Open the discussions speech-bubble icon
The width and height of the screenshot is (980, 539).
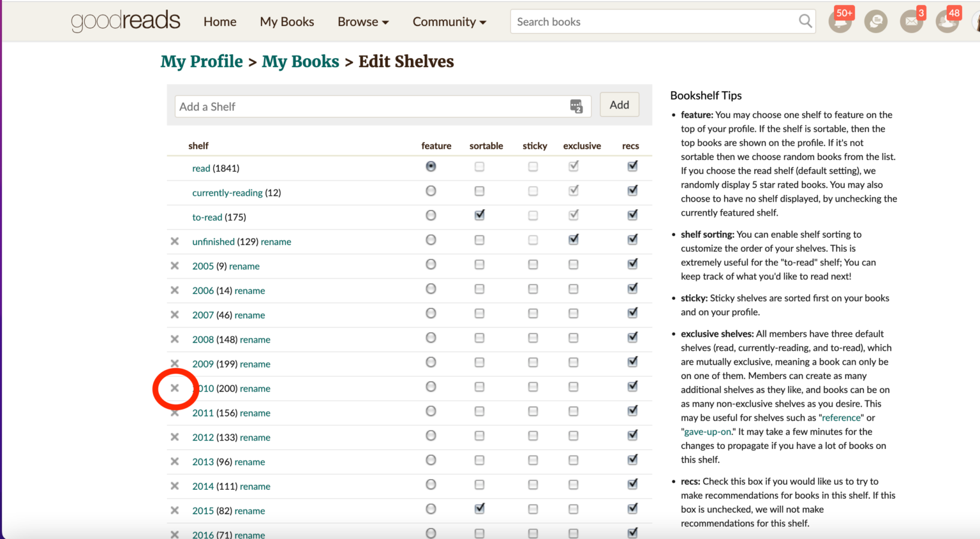(875, 21)
